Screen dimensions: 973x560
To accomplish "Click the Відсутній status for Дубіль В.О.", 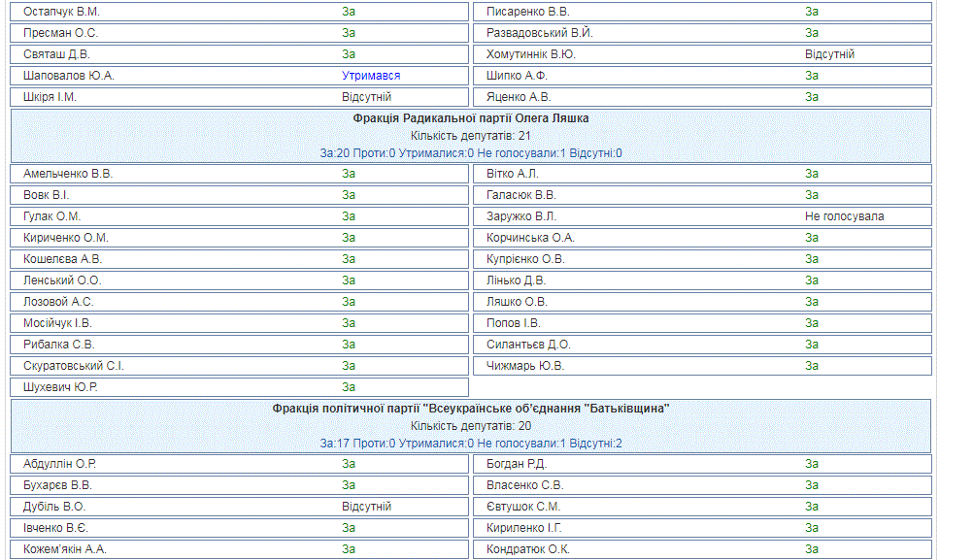I will [366, 507].
